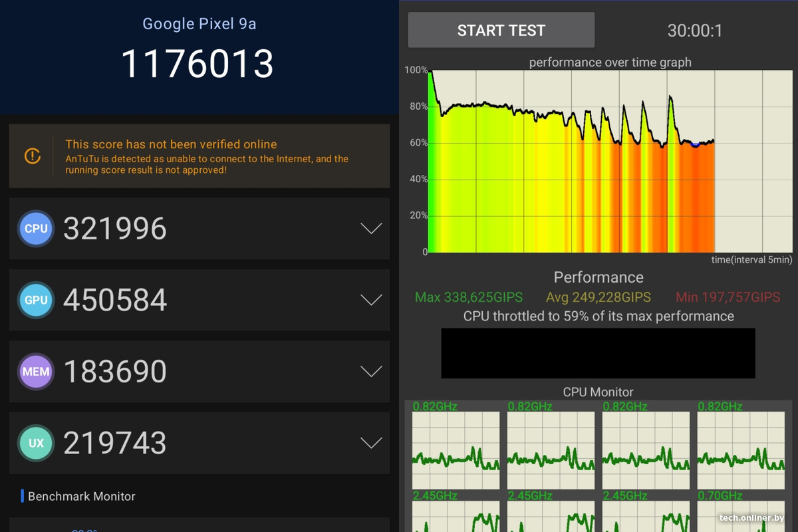Click the 'CPU Monitor' heading

point(598,392)
